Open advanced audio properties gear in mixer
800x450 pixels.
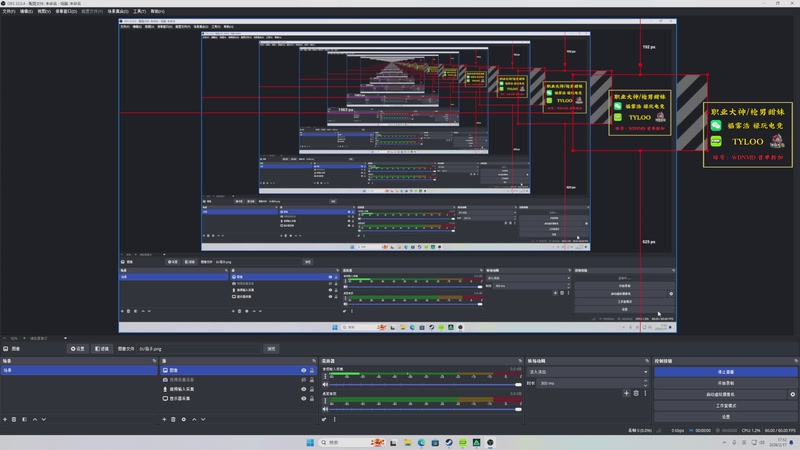click(324, 419)
